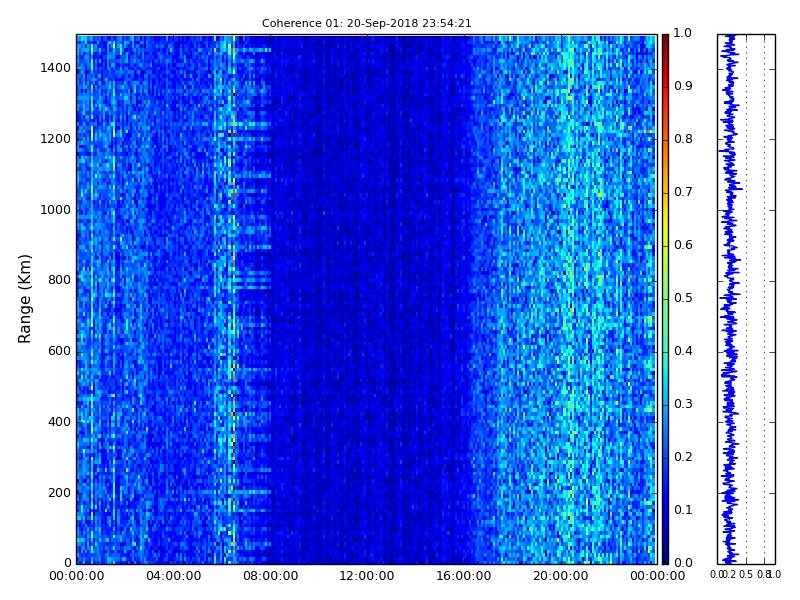
Task: Click the 20:00:00 time tick label
Action: point(561,576)
